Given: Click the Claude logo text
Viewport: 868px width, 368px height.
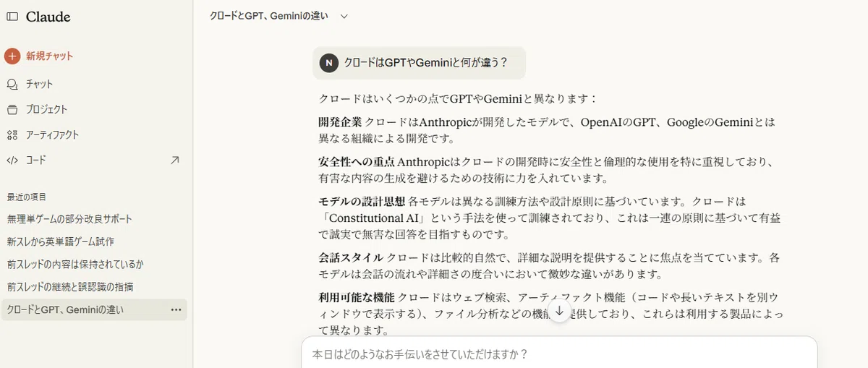Looking at the screenshot, I should 48,17.
